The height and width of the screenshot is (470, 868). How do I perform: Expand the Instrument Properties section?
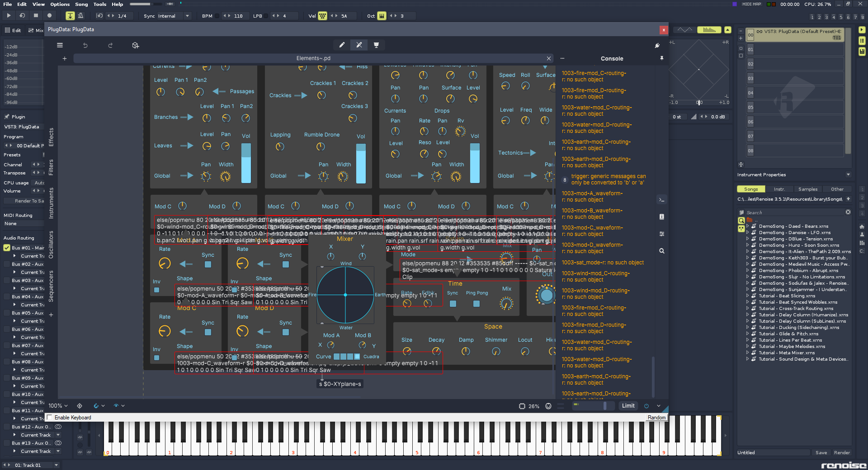[x=848, y=175]
